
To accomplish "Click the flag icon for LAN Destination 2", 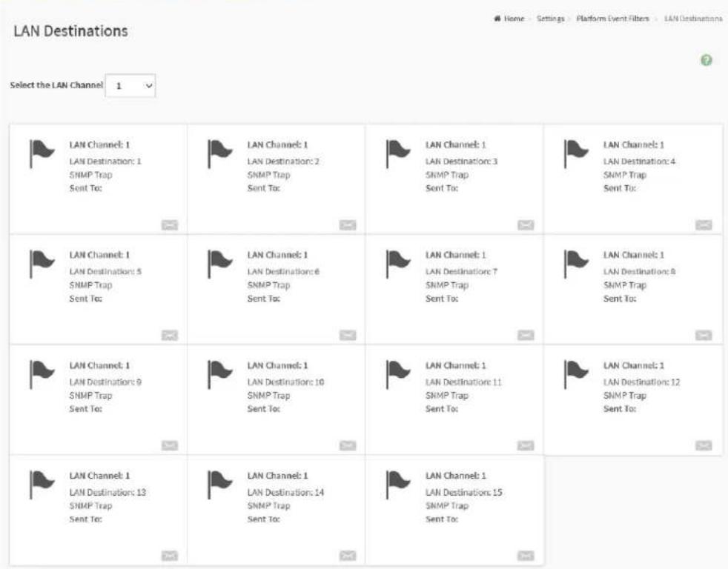I will 220,153.
